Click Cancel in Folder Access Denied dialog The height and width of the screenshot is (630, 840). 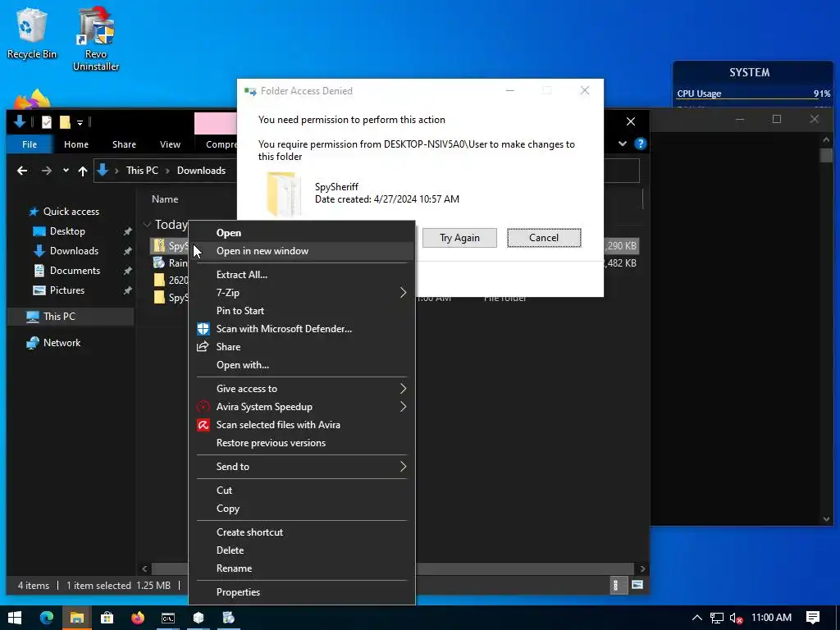[x=544, y=238]
